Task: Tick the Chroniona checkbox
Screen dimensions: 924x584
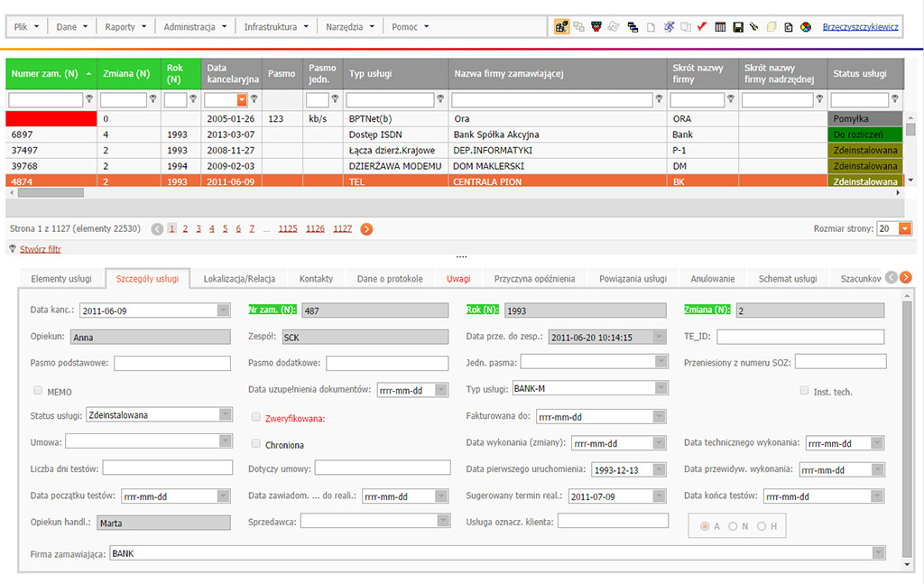Action: pos(256,444)
